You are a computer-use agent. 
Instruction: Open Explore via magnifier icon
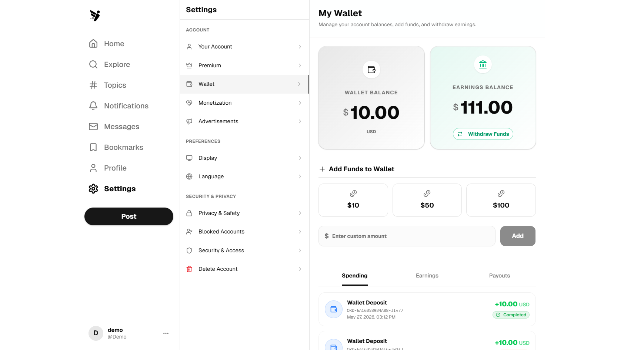click(x=93, y=64)
